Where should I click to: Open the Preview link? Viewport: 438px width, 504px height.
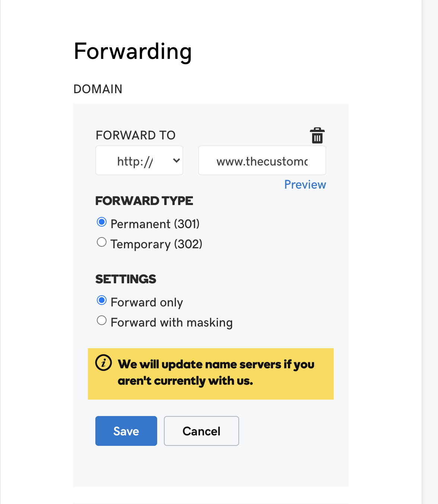[x=305, y=185]
